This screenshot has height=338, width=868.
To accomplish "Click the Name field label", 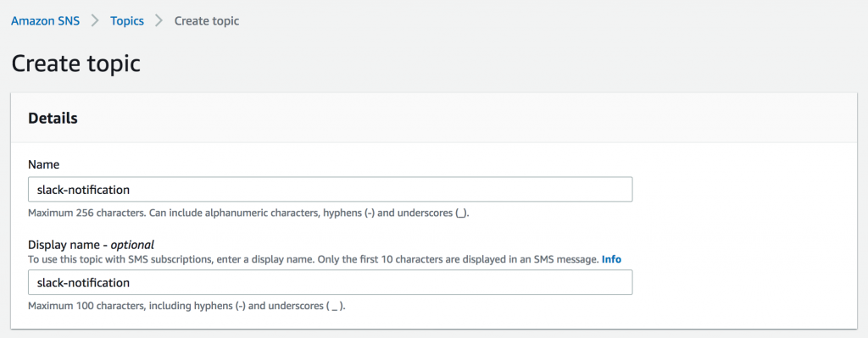I will click(x=44, y=164).
